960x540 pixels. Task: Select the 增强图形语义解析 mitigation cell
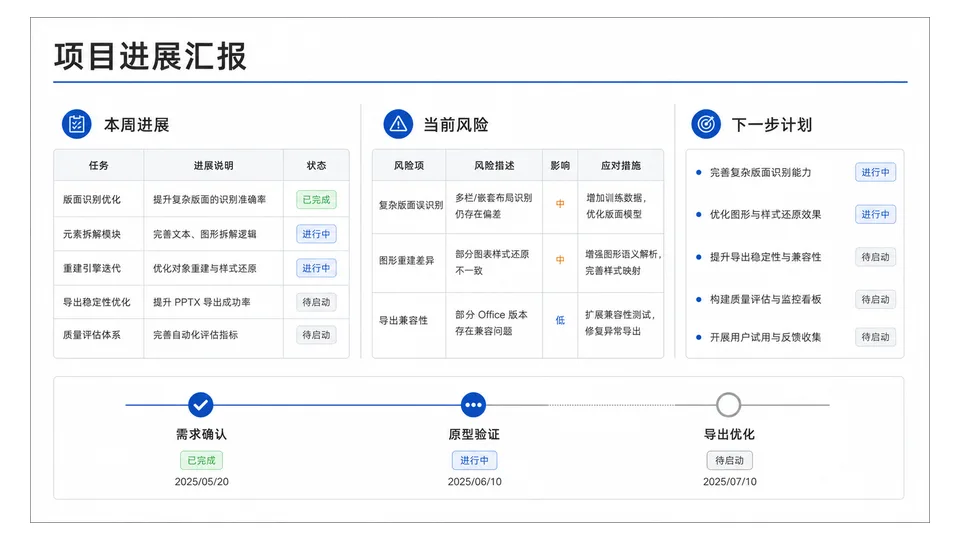click(623, 262)
